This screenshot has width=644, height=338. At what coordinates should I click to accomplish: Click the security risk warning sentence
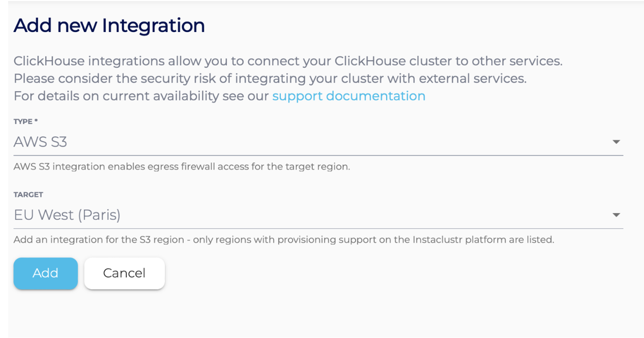pyautogui.click(x=270, y=79)
